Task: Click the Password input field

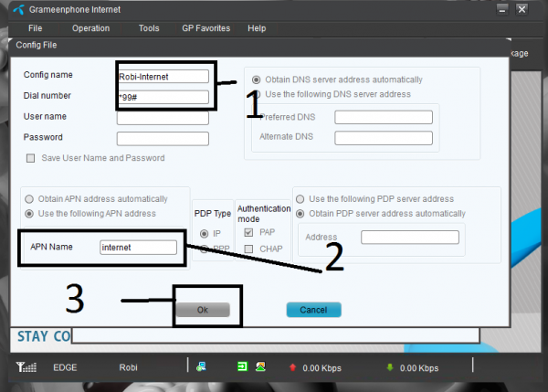Action: 163,139
